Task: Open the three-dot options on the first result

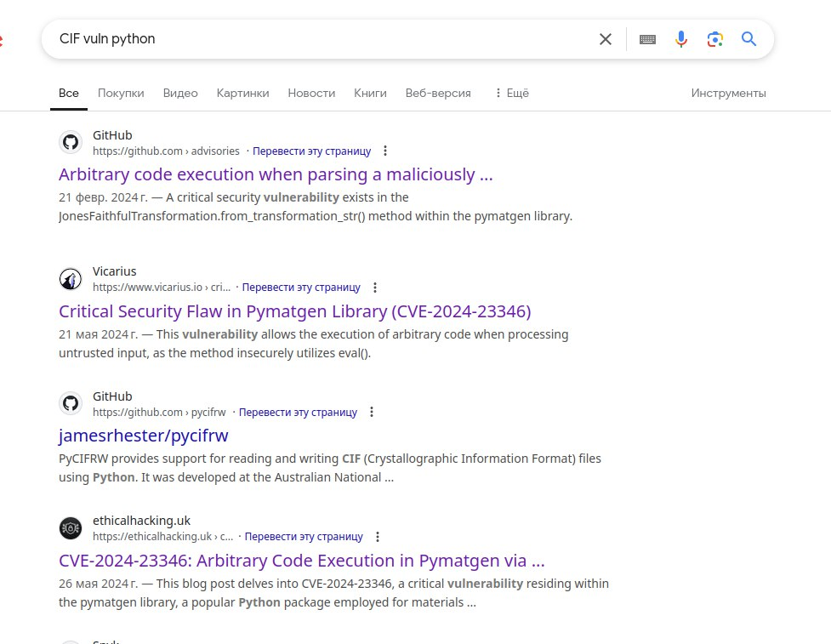Action: tap(385, 151)
